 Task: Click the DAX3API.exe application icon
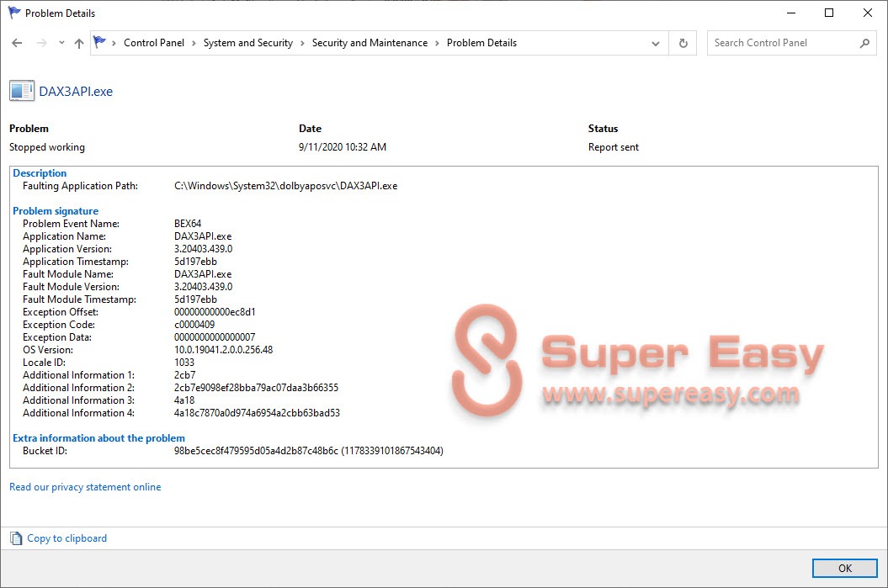(x=22, y=91)
